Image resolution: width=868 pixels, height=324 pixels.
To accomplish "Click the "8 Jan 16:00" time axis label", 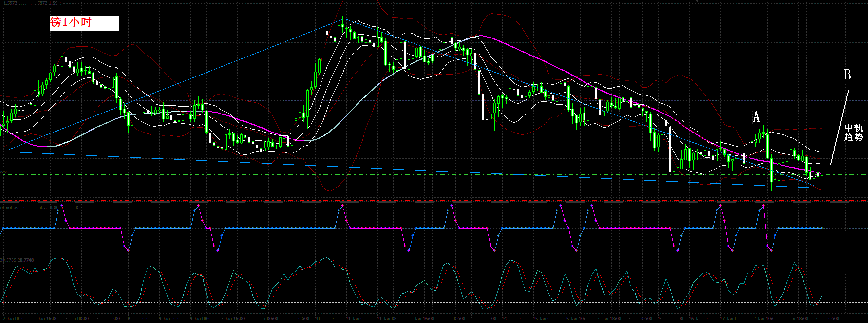I will [x=139, y=318].
